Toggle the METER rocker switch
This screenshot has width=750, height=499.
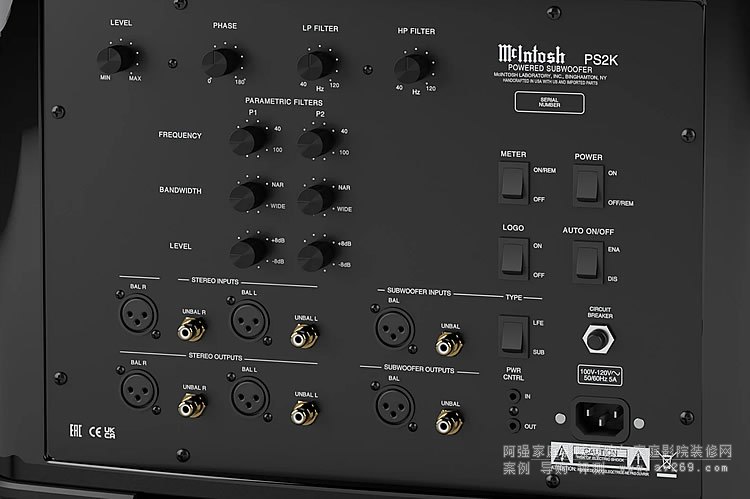tap(512, 183)
